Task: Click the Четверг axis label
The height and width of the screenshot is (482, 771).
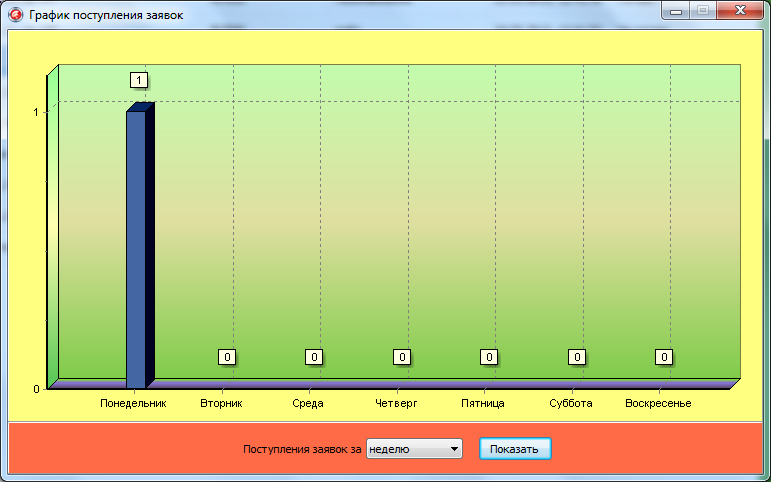Action: (x=396, y=403)
